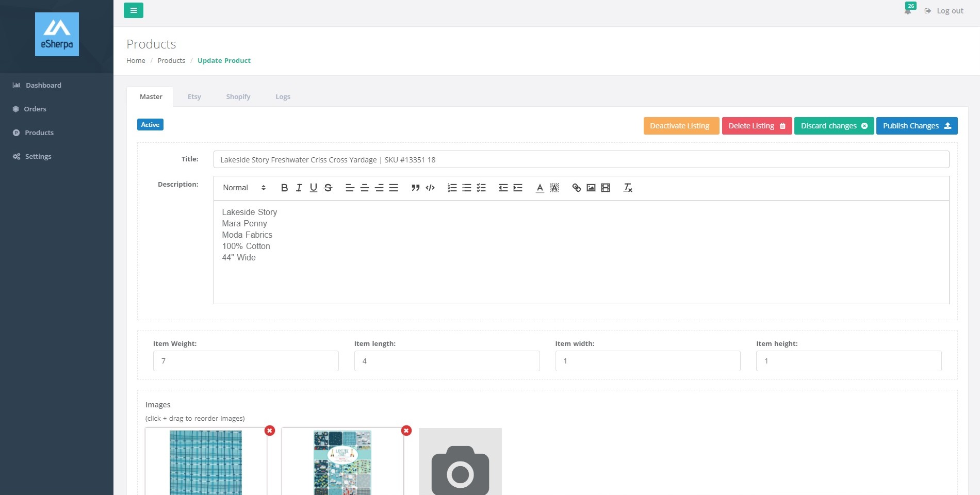Toggle italic formatting in description editor
Viewport: 980px width, 495px height.
(299, 188)
